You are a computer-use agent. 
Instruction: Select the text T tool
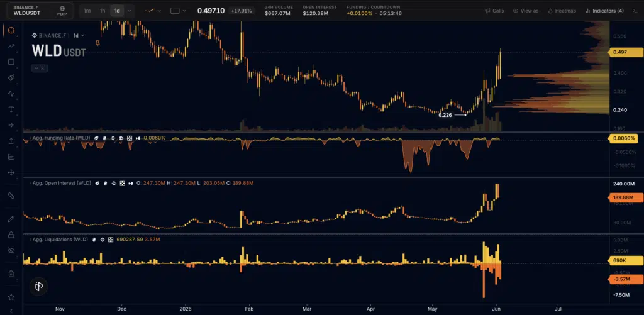click(11, 109)
